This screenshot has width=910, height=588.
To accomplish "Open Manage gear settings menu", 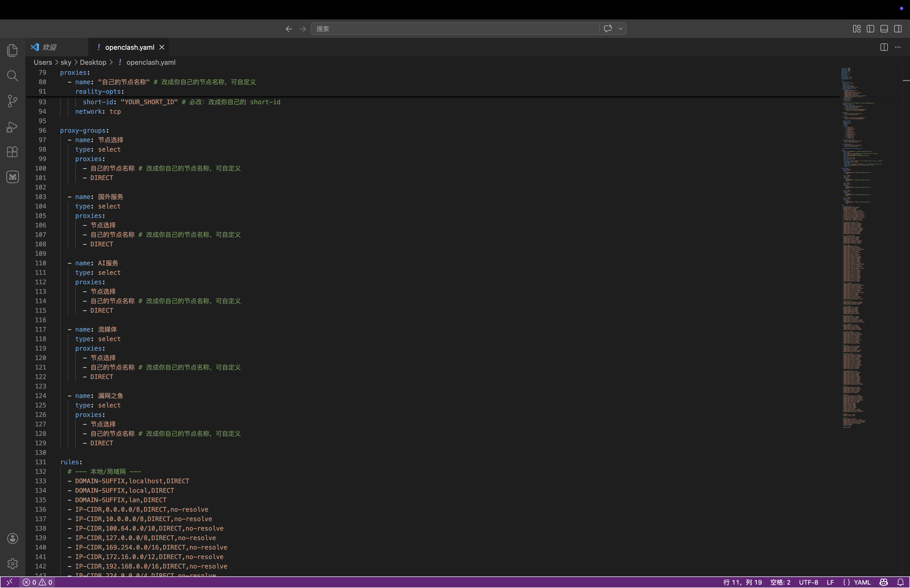I will point(12,564).
